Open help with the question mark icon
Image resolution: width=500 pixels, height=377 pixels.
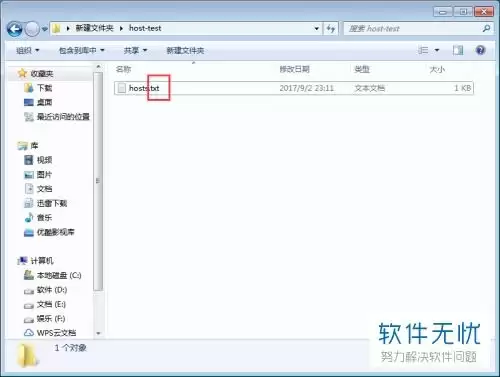click(480, 50)
